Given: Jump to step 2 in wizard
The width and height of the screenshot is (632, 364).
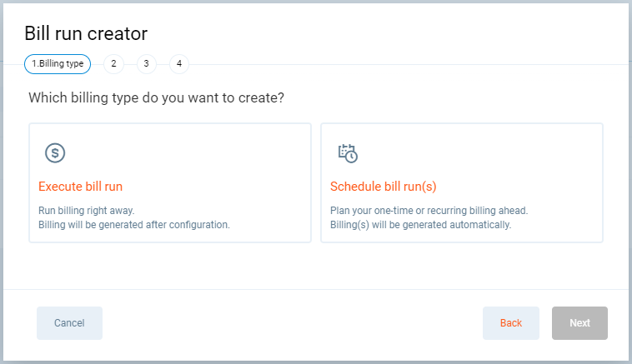Looking at the screenshot, I should pos(113,64).
